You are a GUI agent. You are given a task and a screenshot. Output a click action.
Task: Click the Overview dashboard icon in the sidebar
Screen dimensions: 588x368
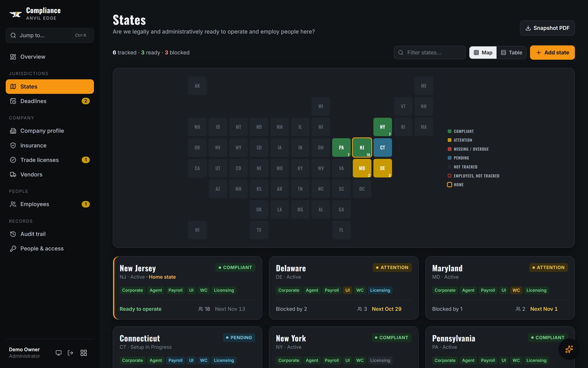click(x=13, y=57)
